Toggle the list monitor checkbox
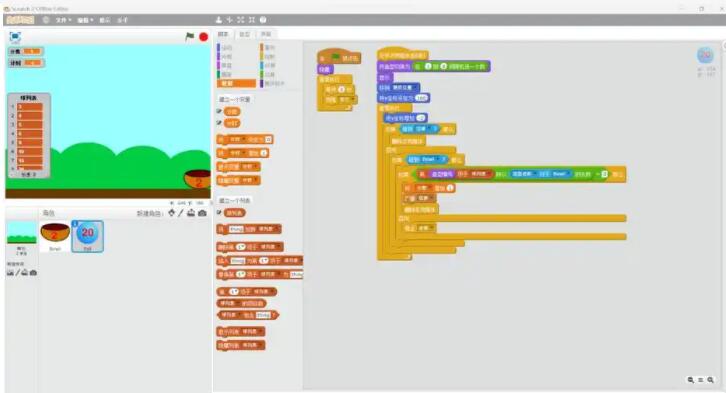 219,212
